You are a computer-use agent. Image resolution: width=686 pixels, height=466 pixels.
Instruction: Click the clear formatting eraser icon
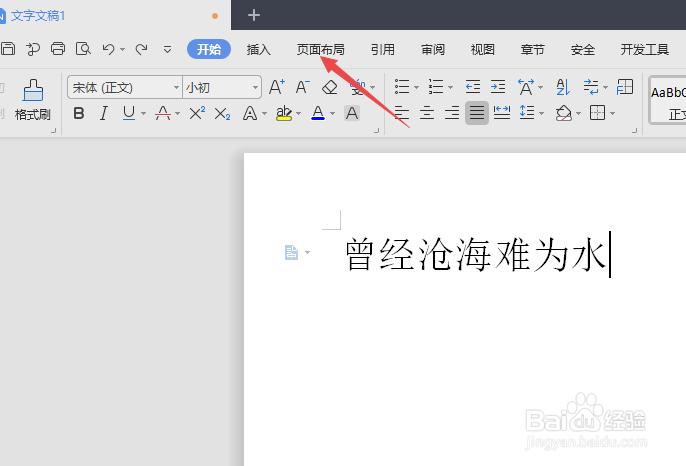pyautogui.click(x=329, y=87)
